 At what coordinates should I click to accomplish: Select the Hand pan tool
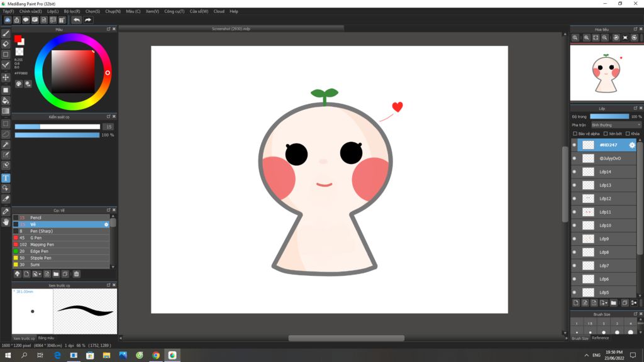(x=6, y=222)
